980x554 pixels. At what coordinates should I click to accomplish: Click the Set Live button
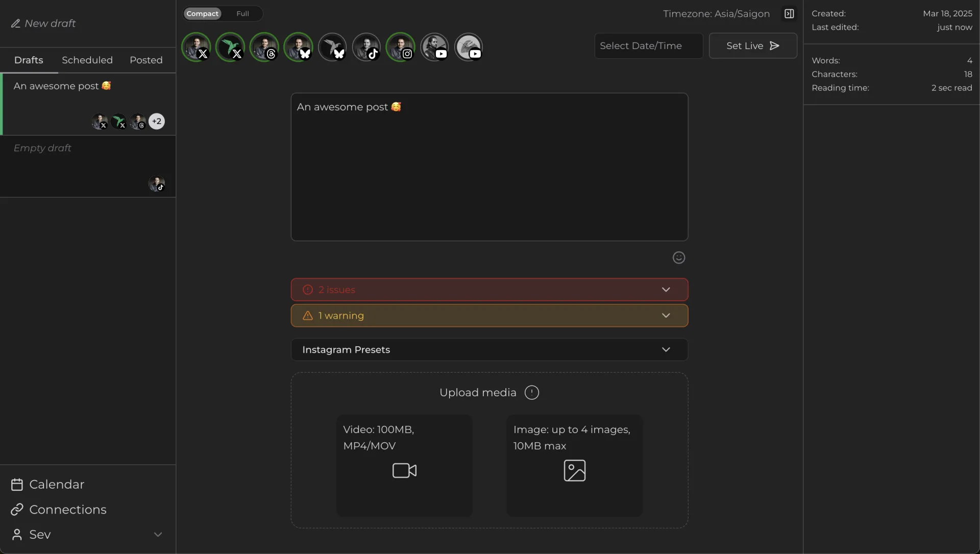click(752, 46)
